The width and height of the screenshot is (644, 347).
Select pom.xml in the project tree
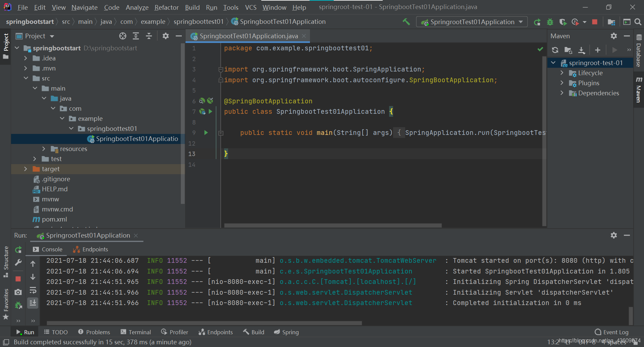(x=54, y=219)
